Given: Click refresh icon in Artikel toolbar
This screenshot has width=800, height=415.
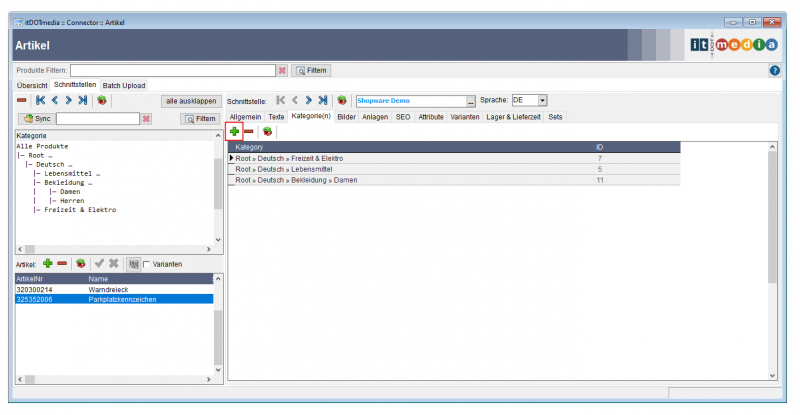Looking at the screenshot, I should (80, 263).
